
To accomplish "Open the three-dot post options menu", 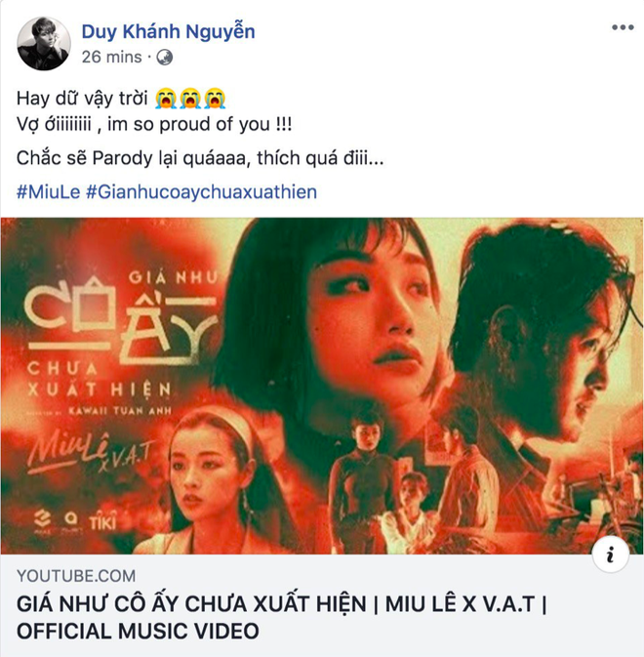I will (x=623, y=27).
